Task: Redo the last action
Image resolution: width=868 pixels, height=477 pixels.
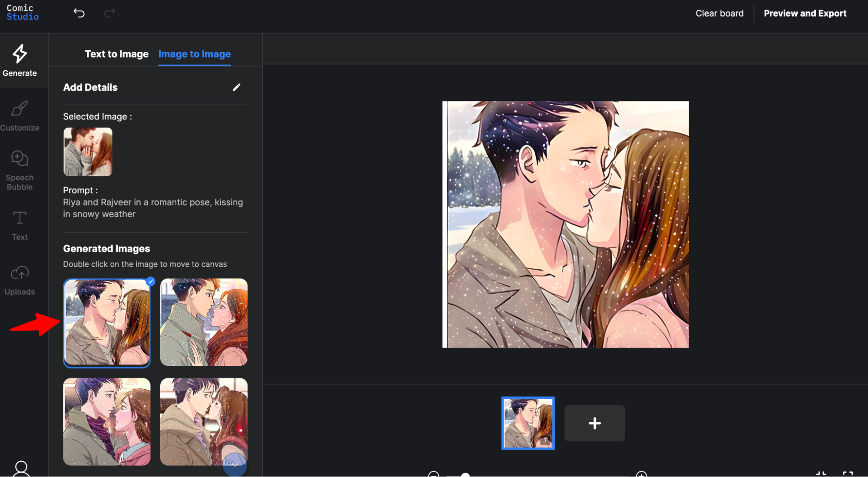Action: pos(110,13)
